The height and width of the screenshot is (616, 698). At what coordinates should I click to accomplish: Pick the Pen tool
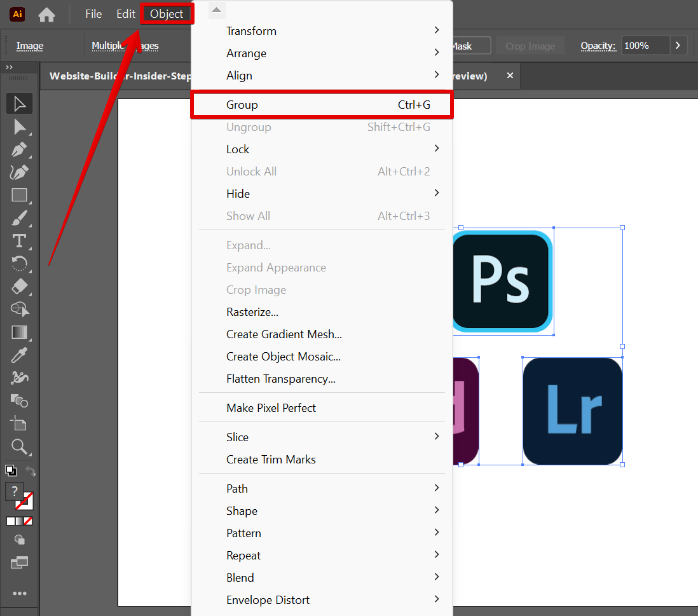tap(19, 149)
